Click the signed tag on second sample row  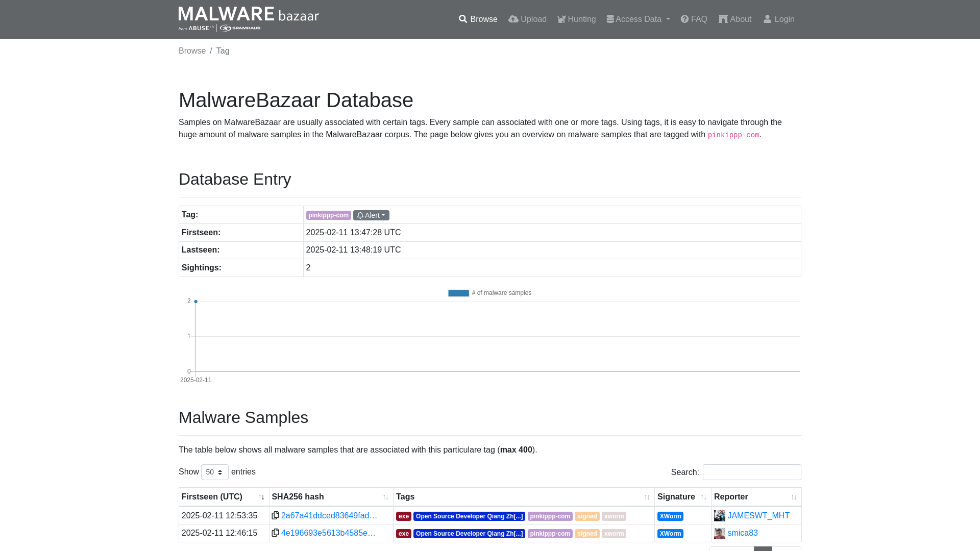coord(586,534)
